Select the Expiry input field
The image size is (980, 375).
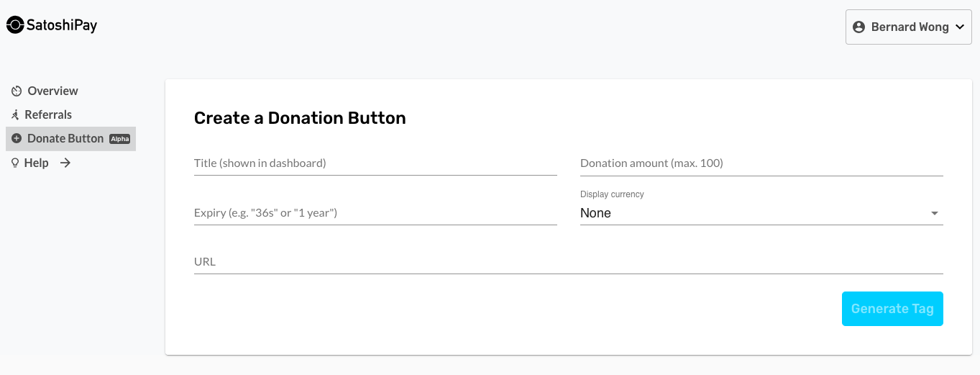pyautogui.click(x=375, y=213)
